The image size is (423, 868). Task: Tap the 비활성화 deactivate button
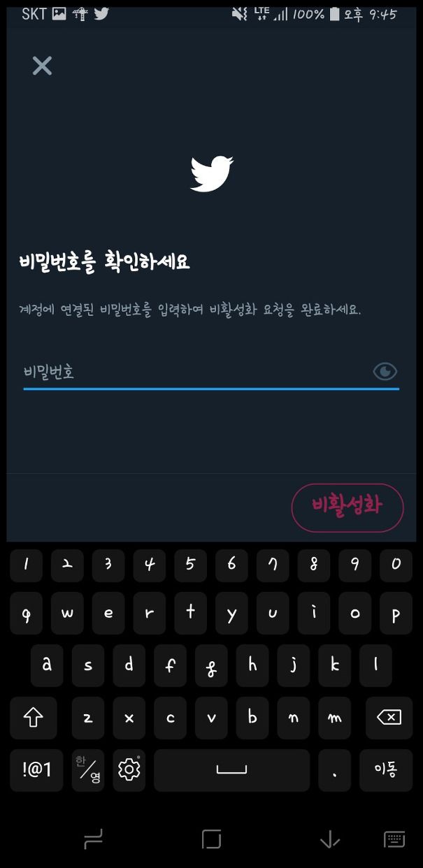click(x=347, y=507)
